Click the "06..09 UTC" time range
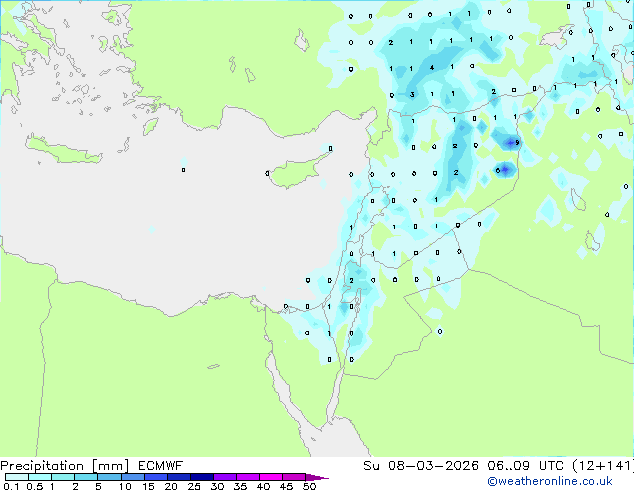The width and height of the screenshot is (634, 490). click(x=526, y=466)
